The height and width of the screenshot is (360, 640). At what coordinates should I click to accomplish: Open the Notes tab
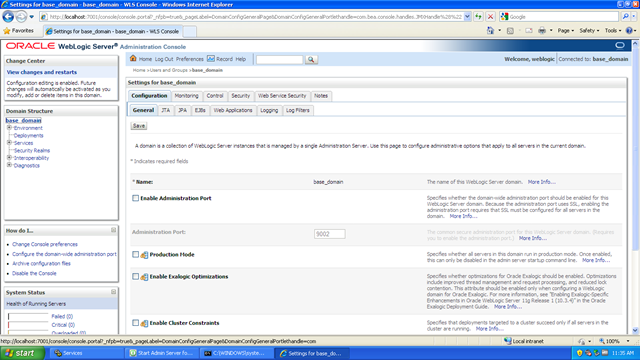321,96
